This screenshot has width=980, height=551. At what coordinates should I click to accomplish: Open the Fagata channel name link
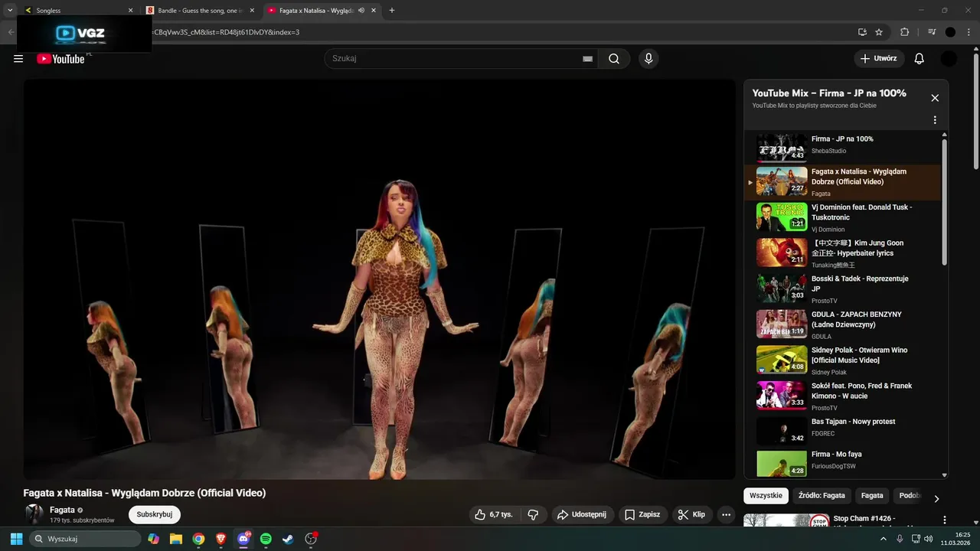(x=63, y=510)
